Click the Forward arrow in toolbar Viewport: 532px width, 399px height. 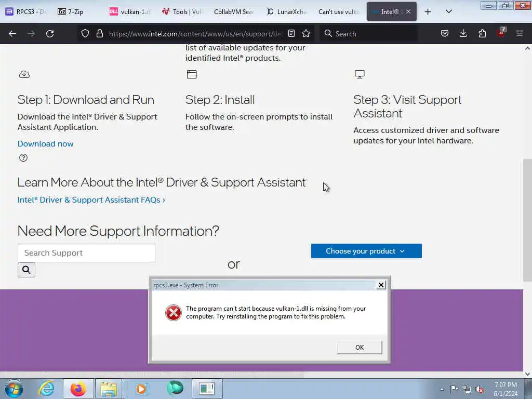click(x=31, y=34)
